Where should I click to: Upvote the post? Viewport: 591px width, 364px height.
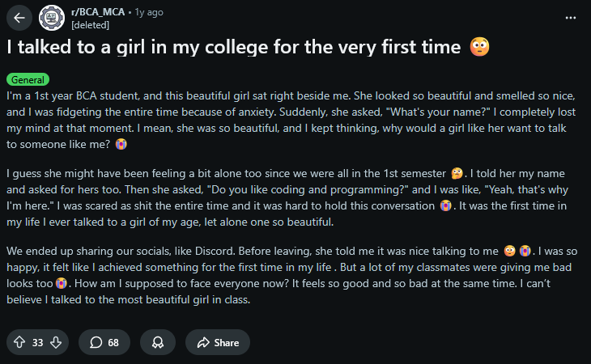tap(19, 342)
